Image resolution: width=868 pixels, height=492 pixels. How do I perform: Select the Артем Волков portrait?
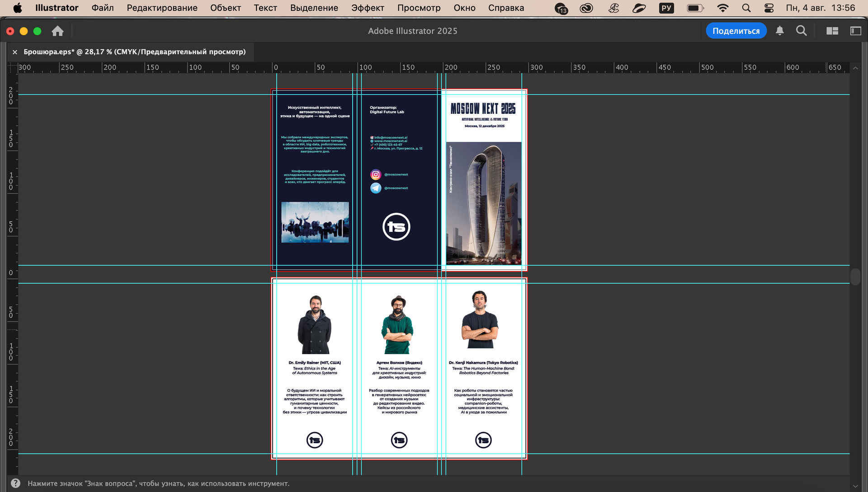[397, 325]
